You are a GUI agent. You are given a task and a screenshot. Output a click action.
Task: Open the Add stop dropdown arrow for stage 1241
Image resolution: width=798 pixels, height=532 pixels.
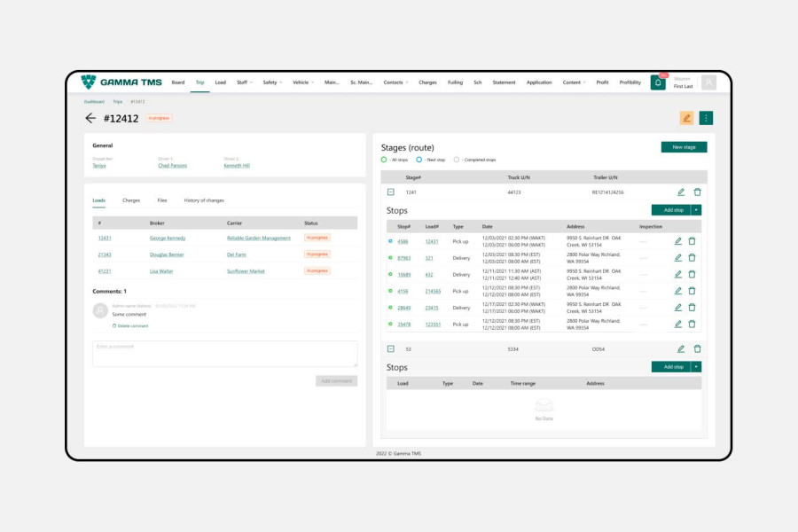click(x=697, y=210)
